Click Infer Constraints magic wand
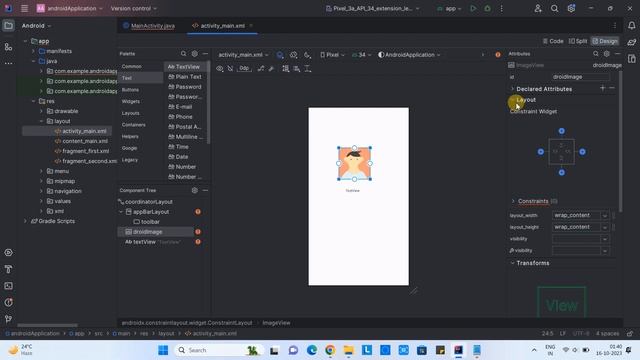This screenshot has width=640, height=360. pos(271,69)
